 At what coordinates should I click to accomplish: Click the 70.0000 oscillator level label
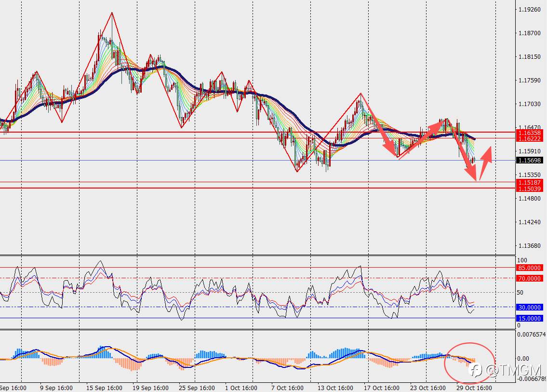529,278
